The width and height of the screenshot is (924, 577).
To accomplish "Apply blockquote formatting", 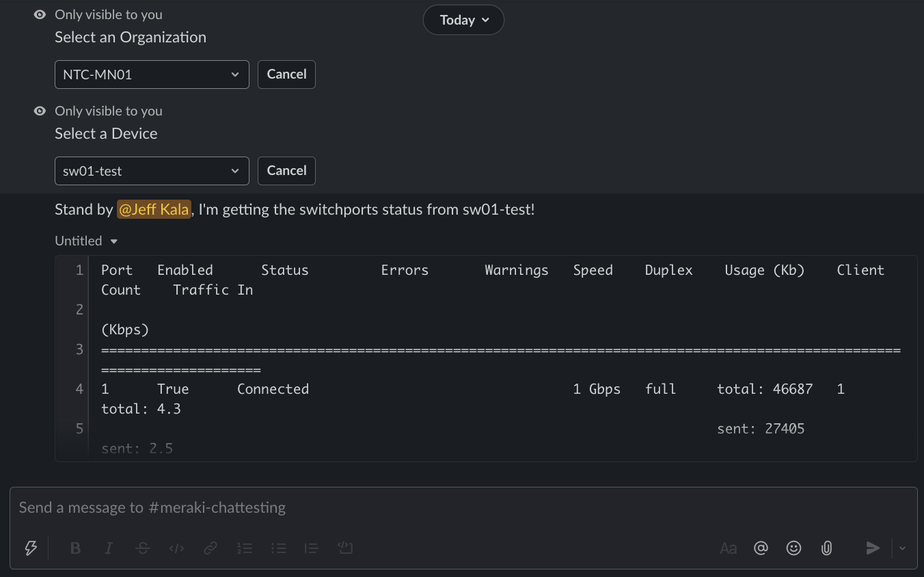I will [x=312, y=548].
